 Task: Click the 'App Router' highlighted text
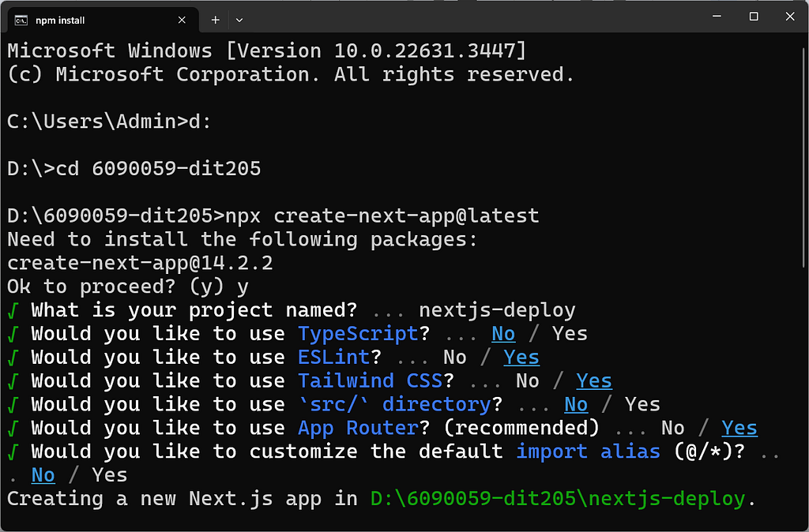pyautogui.click(x=358, y=429)
